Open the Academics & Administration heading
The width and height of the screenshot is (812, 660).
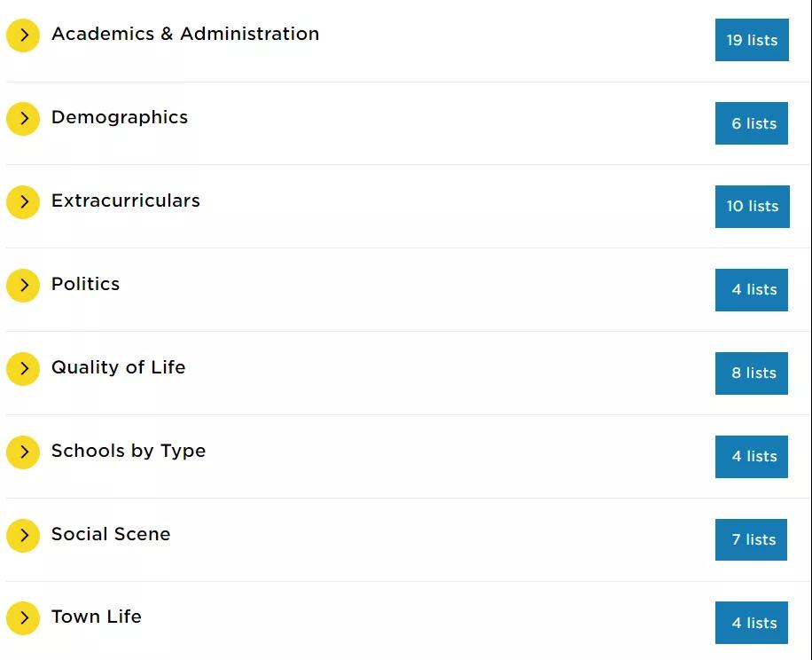tap(185, 34)
